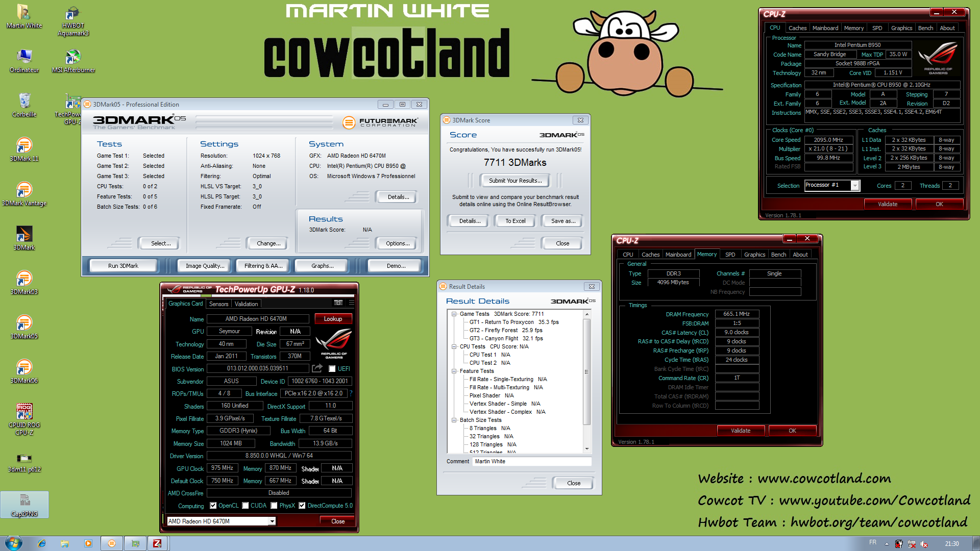Launch the HWBOT Aquamark3 shortcut
Screen dimensions: 980x551
coord(73,20)
